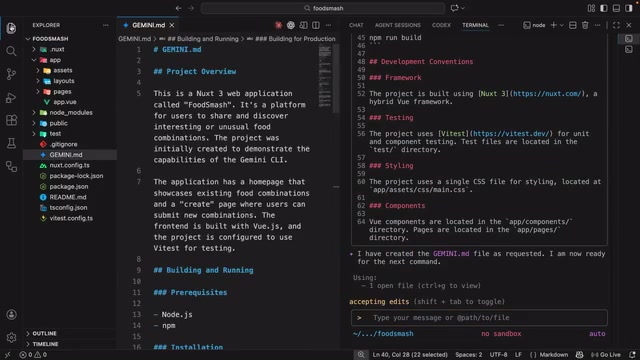
Task: Open package.json file
Action: [70, 187]
